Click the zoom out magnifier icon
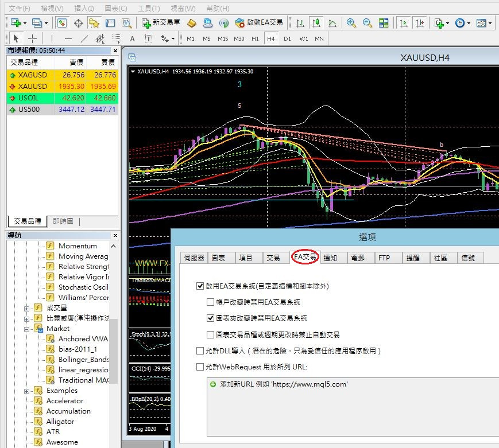 tap(367, 23)
